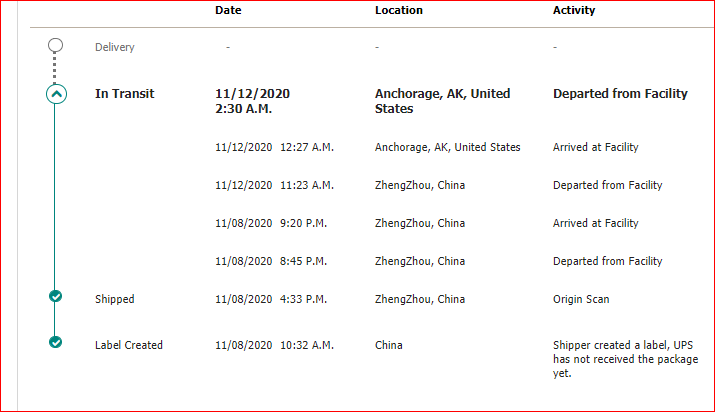Click the bold Anchorage, AK location text
Image resolution: width=715 pixels, height=412 pixels.
pos(442,101)
